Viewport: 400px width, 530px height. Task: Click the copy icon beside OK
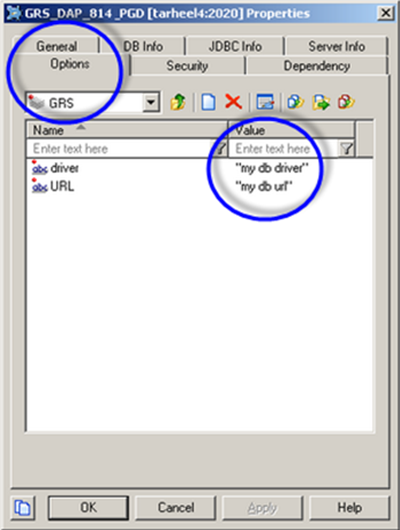(23, 507)
